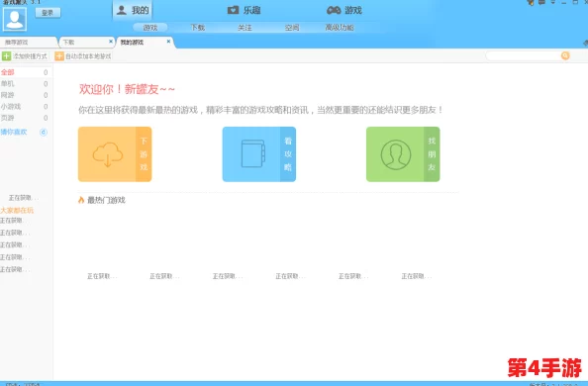Minimize the window from title bar

pyautogui.click(x=563, y=2)
